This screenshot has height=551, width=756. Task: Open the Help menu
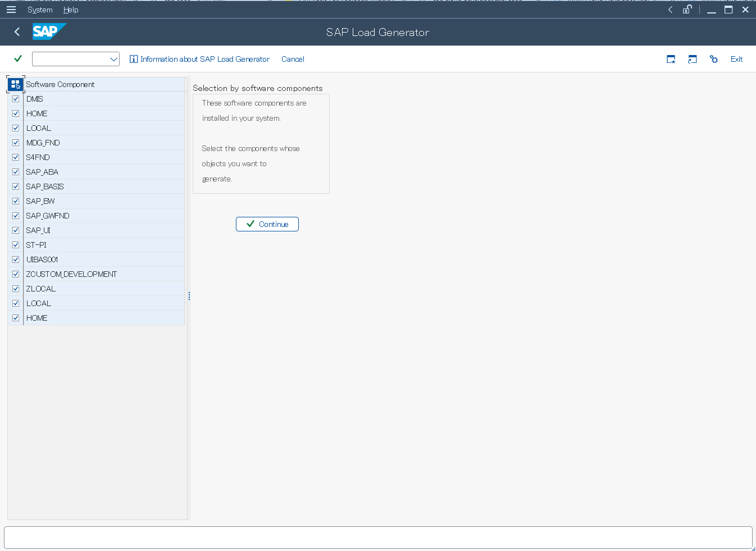tap(71, 10)
